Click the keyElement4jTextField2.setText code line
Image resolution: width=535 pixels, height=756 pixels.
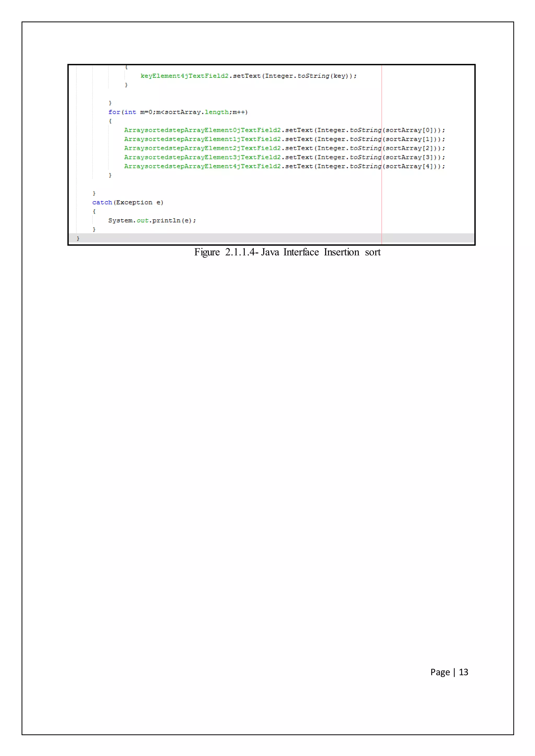click(248, 76)
